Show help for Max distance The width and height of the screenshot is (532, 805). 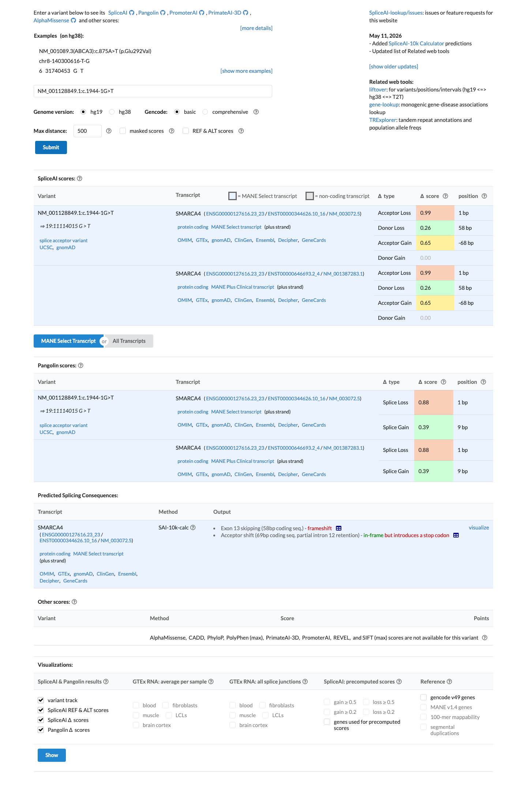(109, 131)
